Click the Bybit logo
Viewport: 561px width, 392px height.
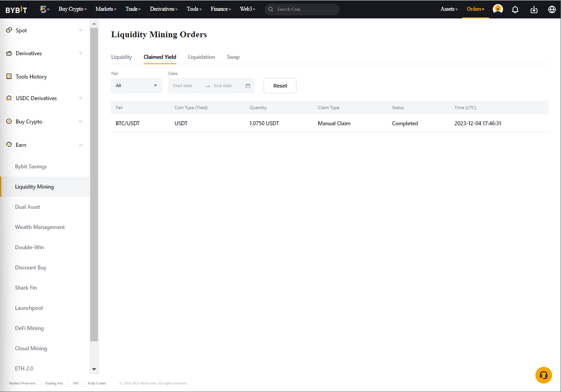coord(16,9)
